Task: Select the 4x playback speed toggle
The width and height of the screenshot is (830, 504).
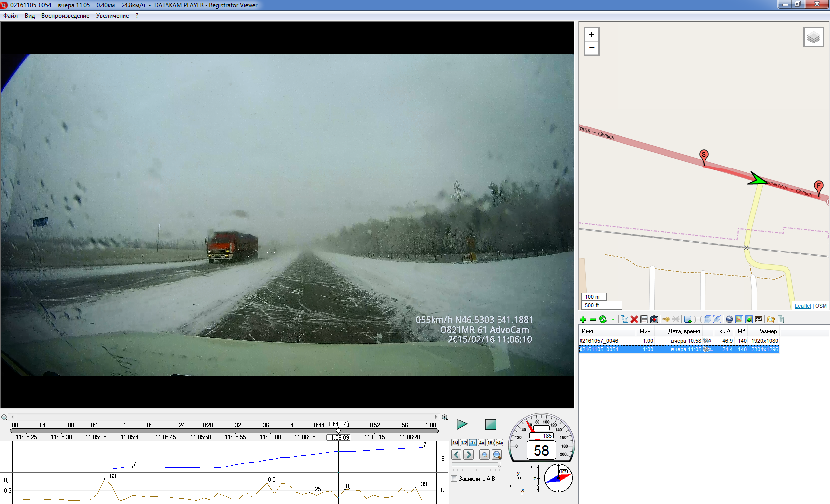Action: coord(481,443)
